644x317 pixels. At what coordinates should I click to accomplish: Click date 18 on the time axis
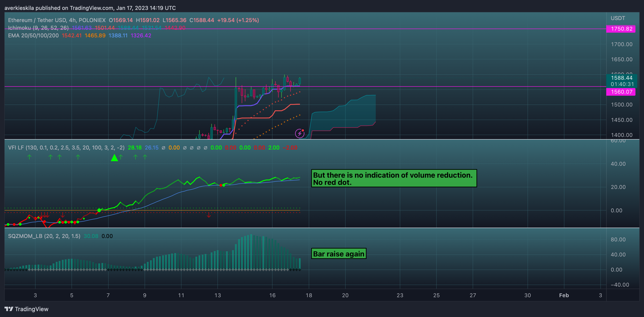click(309, 295)
